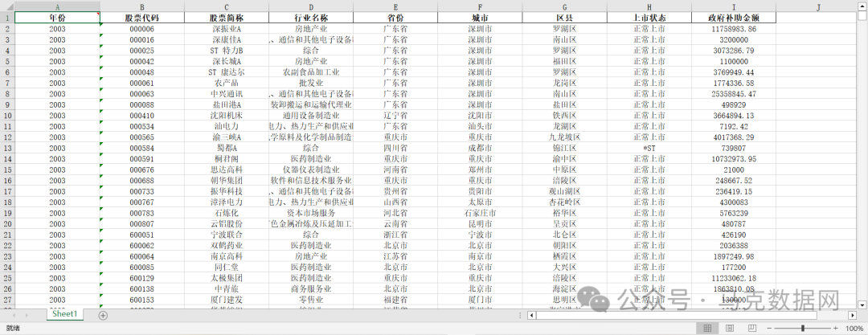Select the cell containing 中兴通讯
This screenshot has width=868, height=335.
point(227,93)
